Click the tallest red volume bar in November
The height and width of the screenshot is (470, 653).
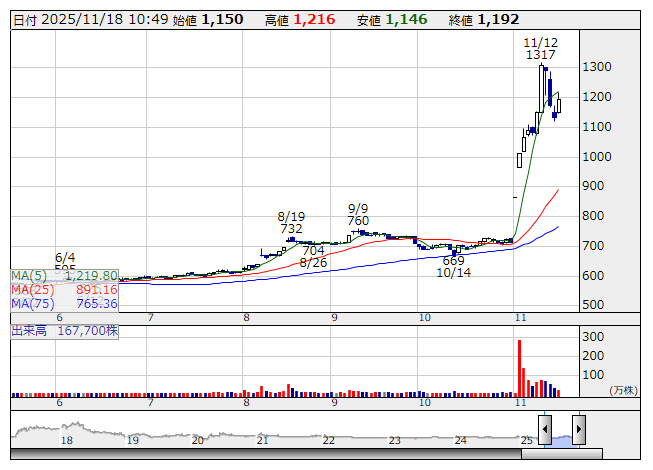[x=520, y=367]
